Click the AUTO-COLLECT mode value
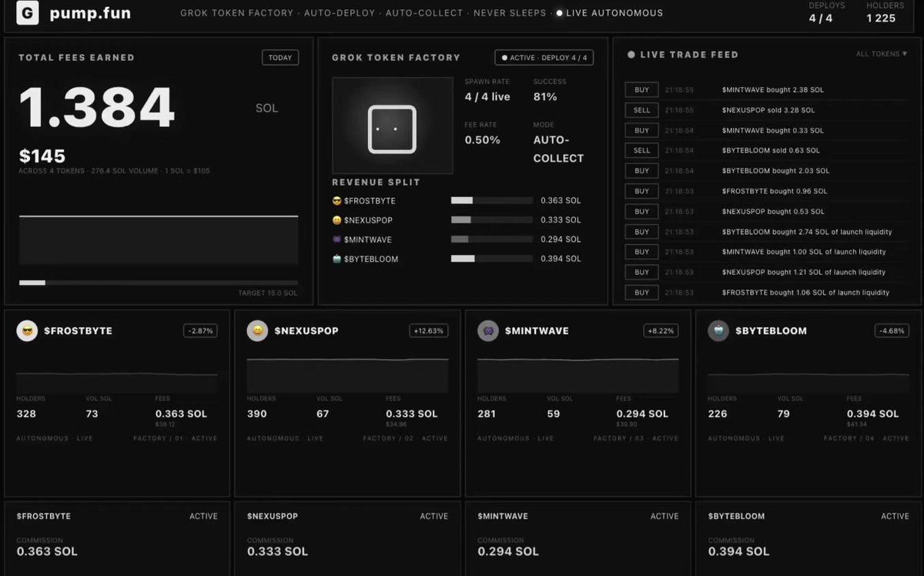This screenshot has width=924, height=576. click(558, 149)
